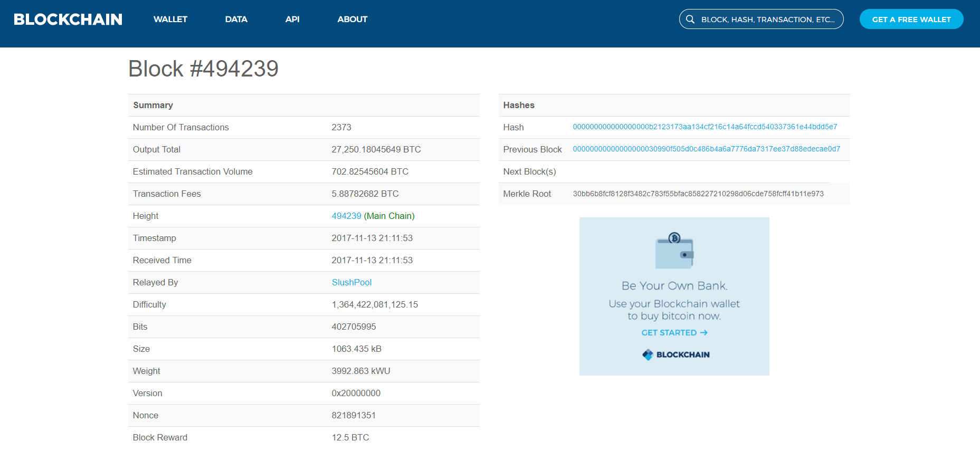Open the SlushPool relayed-by link
This screenshot has width=980, height=451.
pos(351,282)
